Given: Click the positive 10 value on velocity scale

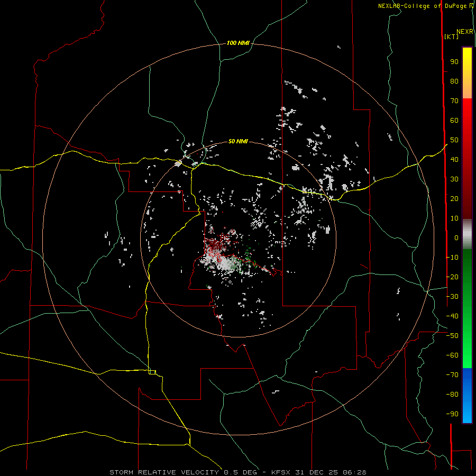Looking at the screenshot, I should click(454, 218).
